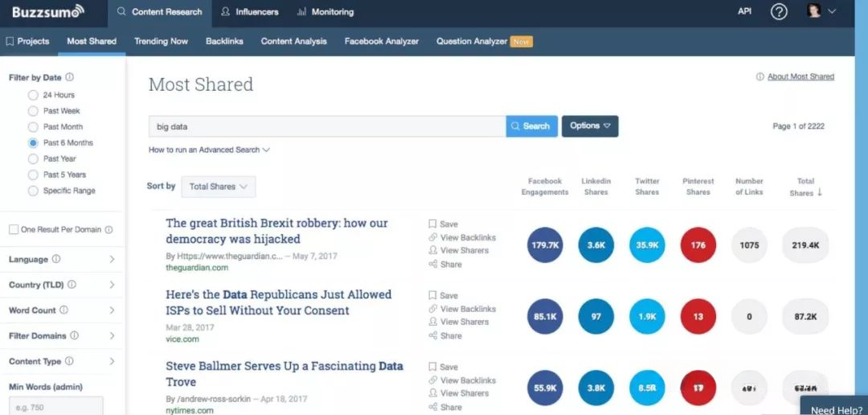Click the One Result Per Domain info icon
This screenshot has height=415, width=868.
(x=109, y=229)
